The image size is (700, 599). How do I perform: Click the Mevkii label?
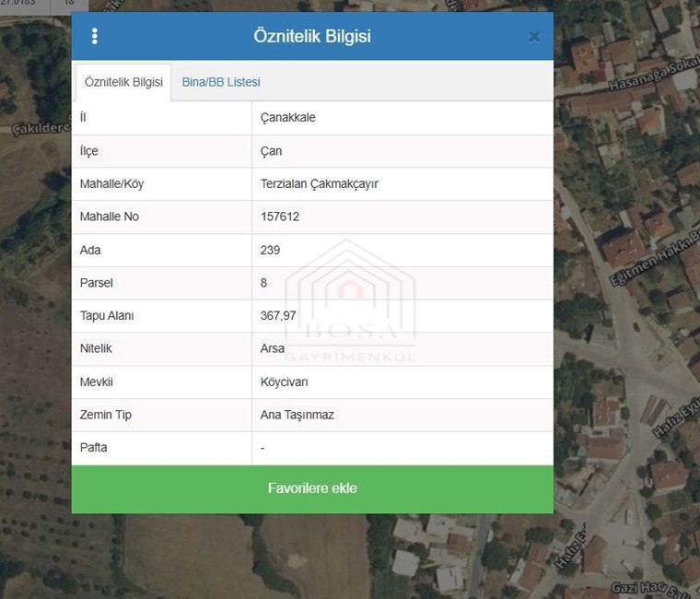[97, 382]
